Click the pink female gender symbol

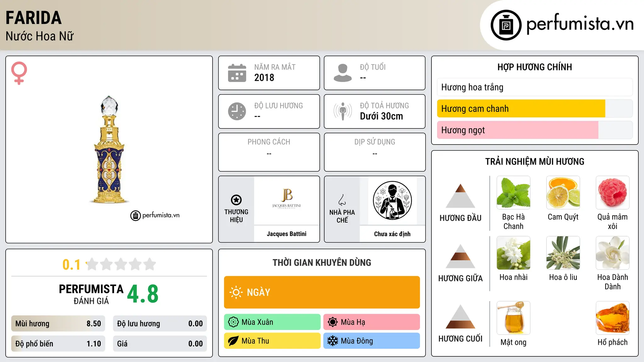19,73
